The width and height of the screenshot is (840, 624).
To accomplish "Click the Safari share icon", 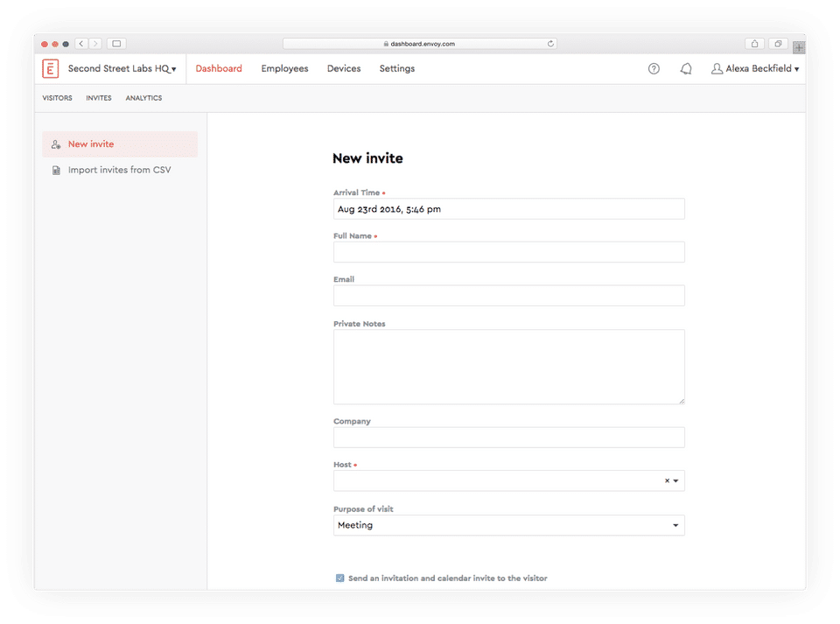I will (754, 44).
